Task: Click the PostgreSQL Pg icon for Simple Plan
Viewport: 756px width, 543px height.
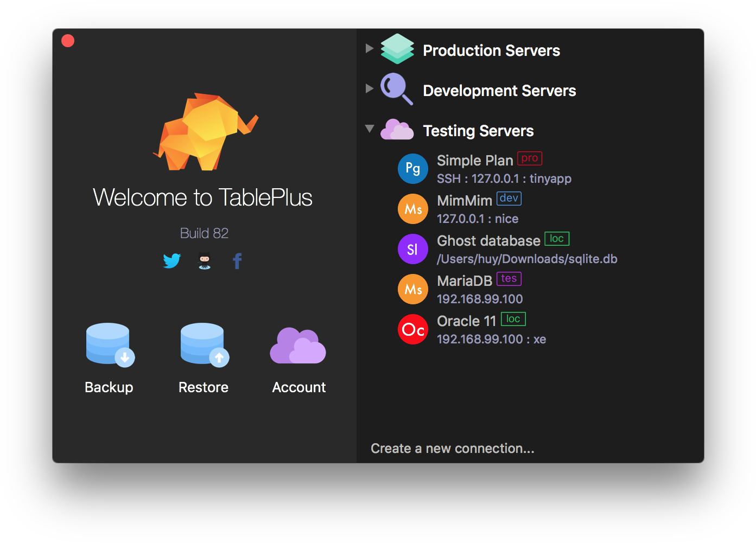Action: point(413,169)
